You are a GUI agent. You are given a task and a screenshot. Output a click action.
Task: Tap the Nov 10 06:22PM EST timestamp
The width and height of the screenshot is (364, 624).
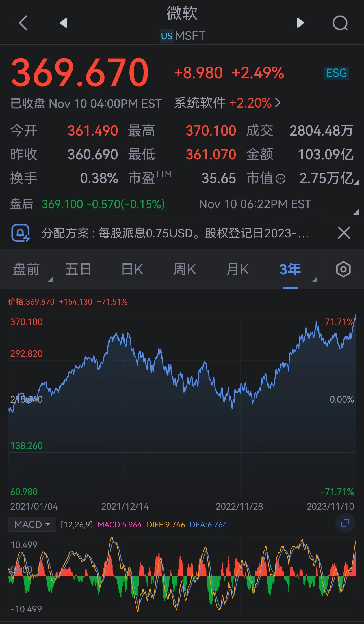tap(255, 204)
